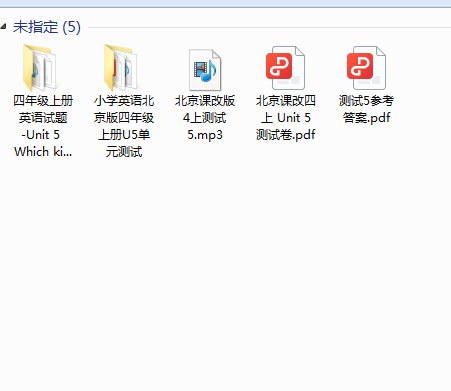Click the 未指定 (5) group header text
451x391 pixels.
click(47, 27)
